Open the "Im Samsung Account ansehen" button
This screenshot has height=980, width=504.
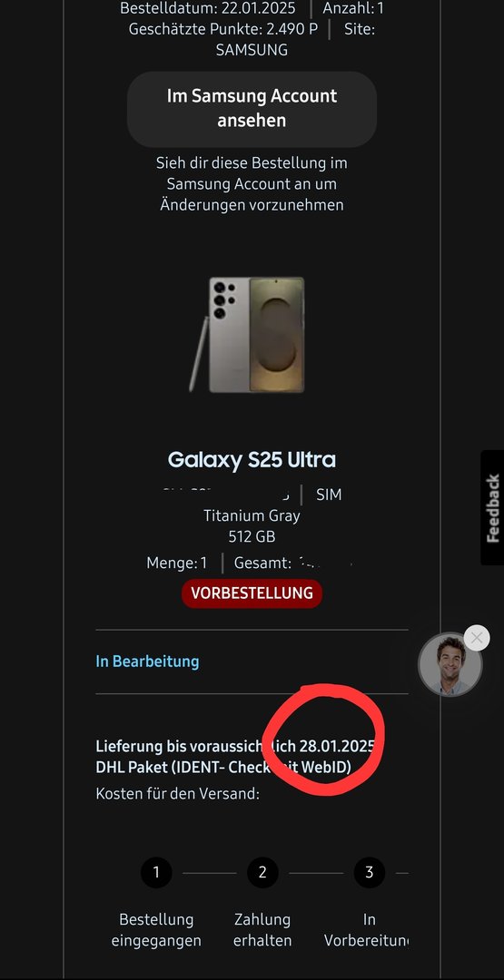252,109
